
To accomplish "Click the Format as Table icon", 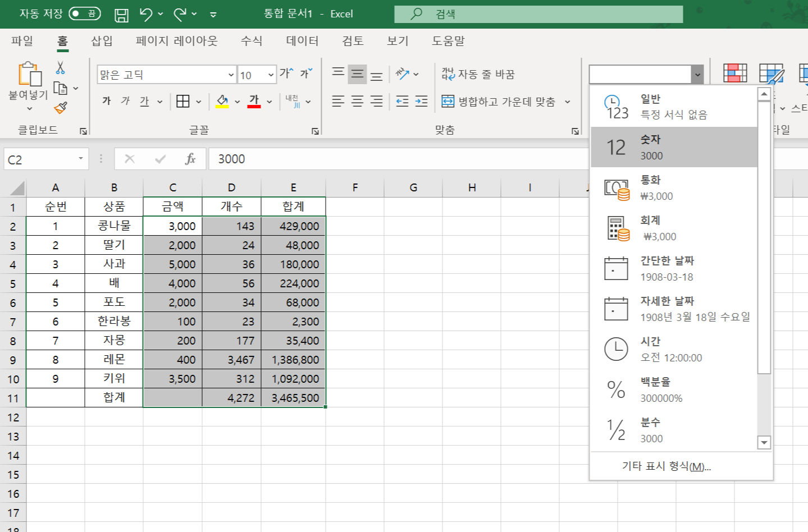I will click(772, 73).
